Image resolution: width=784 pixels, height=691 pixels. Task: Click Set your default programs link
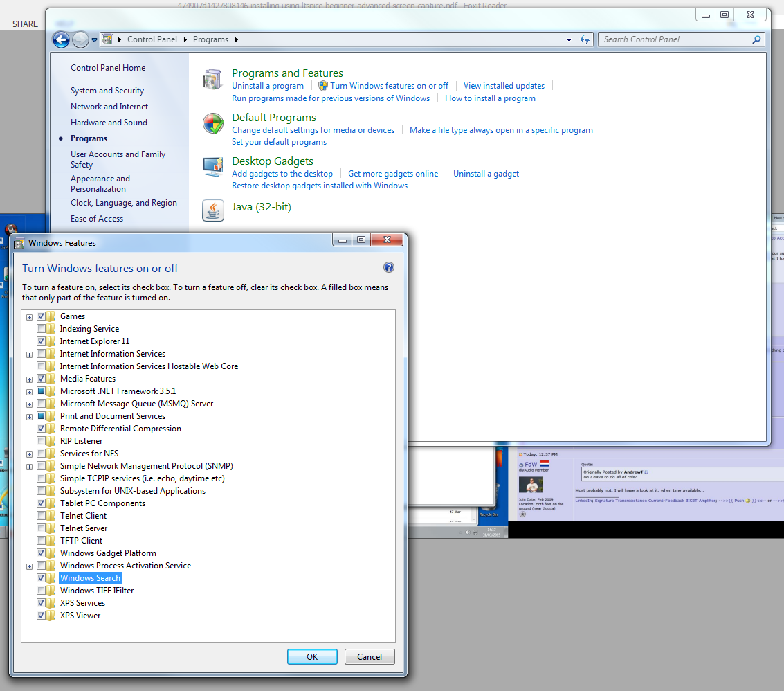coord(279,142)
